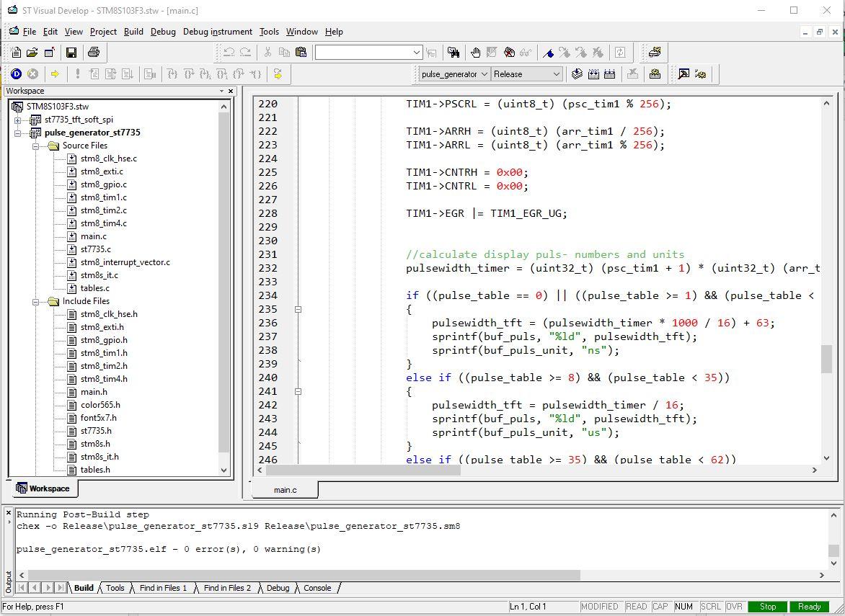This screenshot has height=616, width=845.
Task: Click the Compile icon beside the Release dropdown
Action: pos(577,73)
